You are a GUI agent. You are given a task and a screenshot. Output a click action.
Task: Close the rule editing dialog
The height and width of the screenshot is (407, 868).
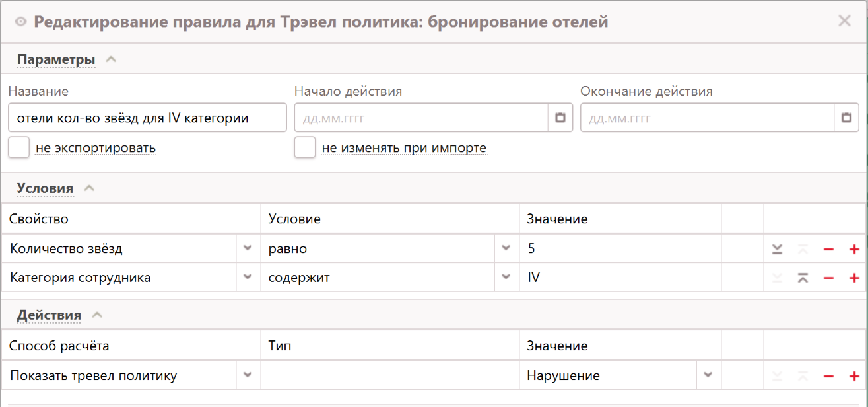(x=844, y=21)
